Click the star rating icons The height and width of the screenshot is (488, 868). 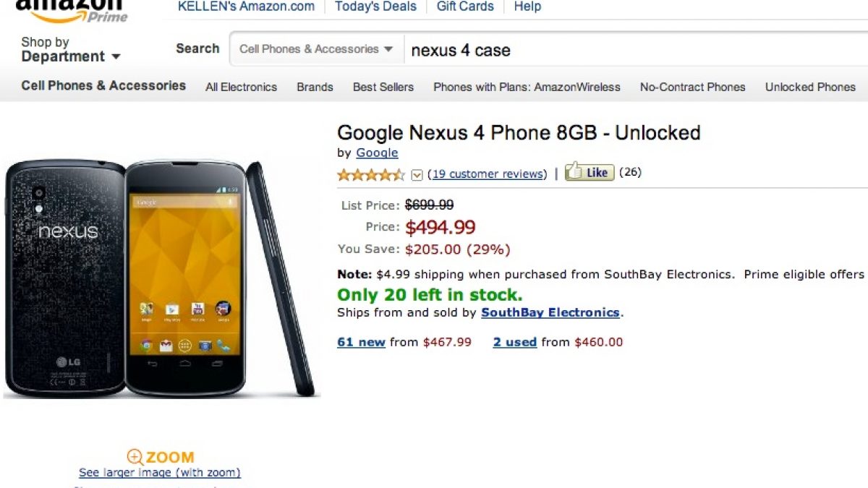click(371, 174)
